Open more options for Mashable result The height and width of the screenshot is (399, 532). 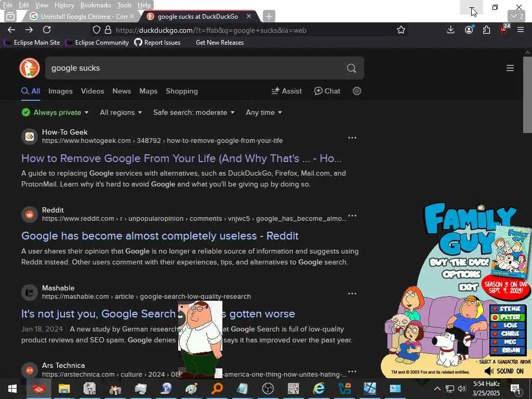pyautogui.click(x=352, y=294)
